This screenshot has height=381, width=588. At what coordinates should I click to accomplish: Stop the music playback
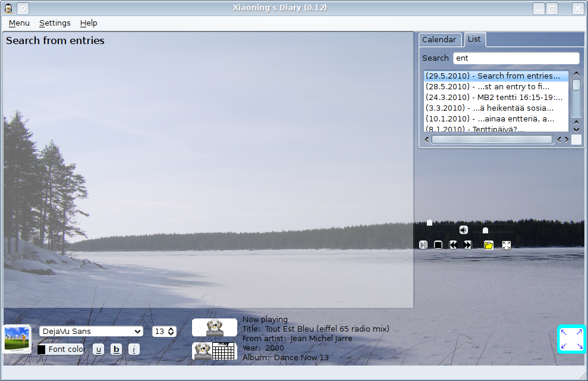coord(438,245)
